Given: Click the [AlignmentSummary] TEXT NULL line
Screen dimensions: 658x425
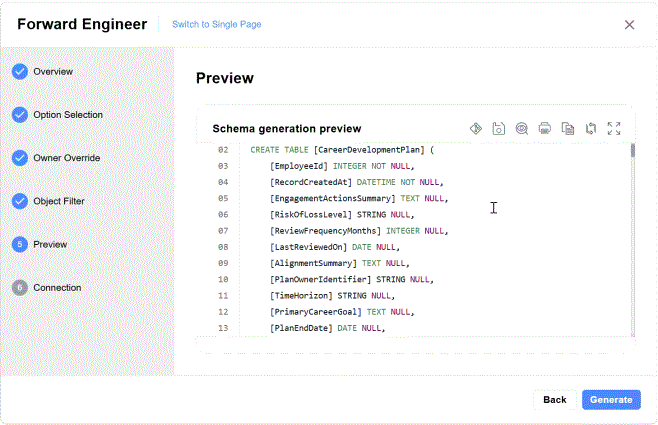Looking at the screenshot, I should 339,263.
